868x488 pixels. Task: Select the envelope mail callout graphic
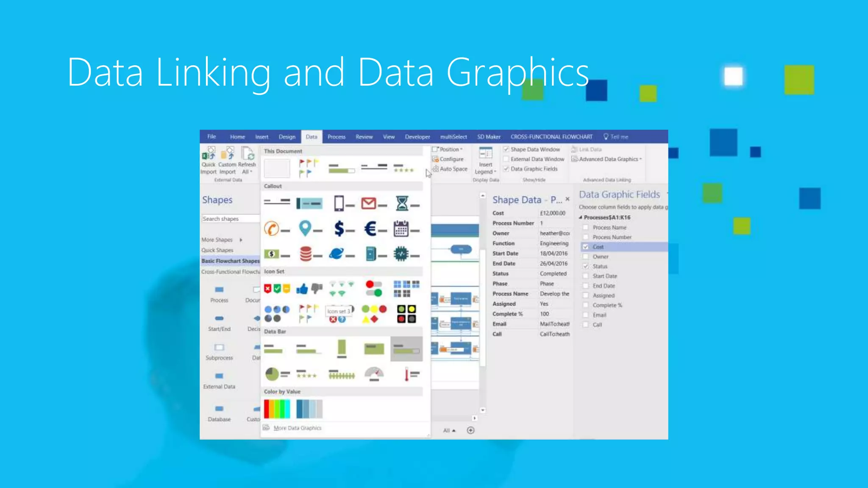pos(374,204)
